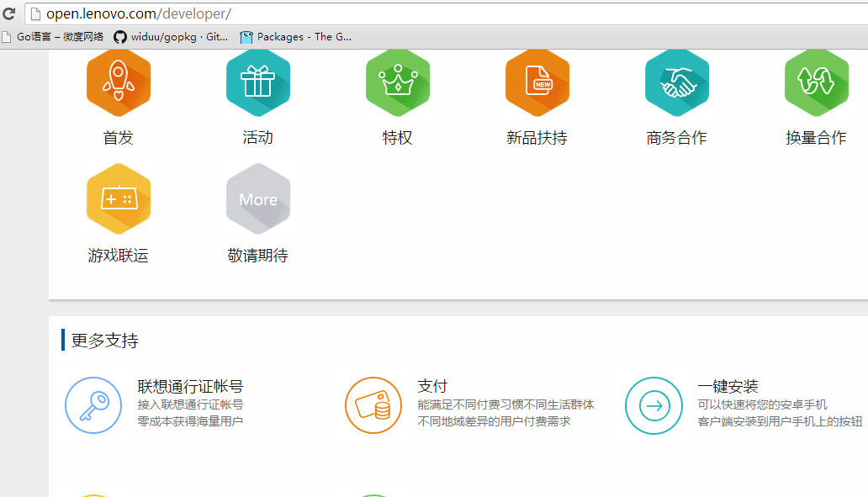868x497 pixels.
Task: Click the 游戏联运 label text
Action: [x=119, y=255]
